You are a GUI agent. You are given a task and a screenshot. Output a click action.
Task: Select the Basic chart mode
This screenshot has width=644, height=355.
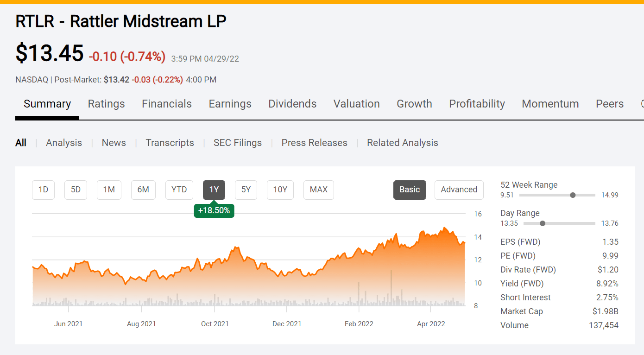pos(410,190)
